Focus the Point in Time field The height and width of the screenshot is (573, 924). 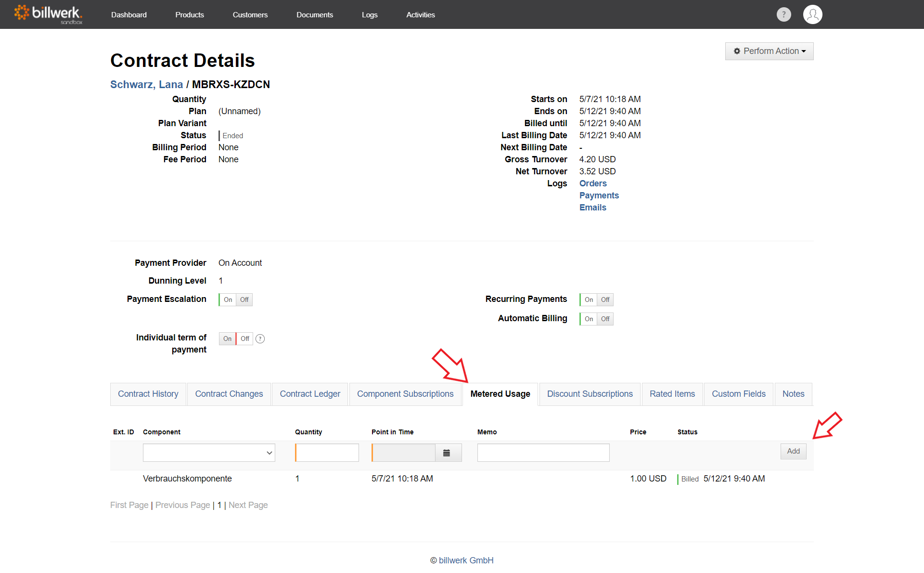coord(404,453)
